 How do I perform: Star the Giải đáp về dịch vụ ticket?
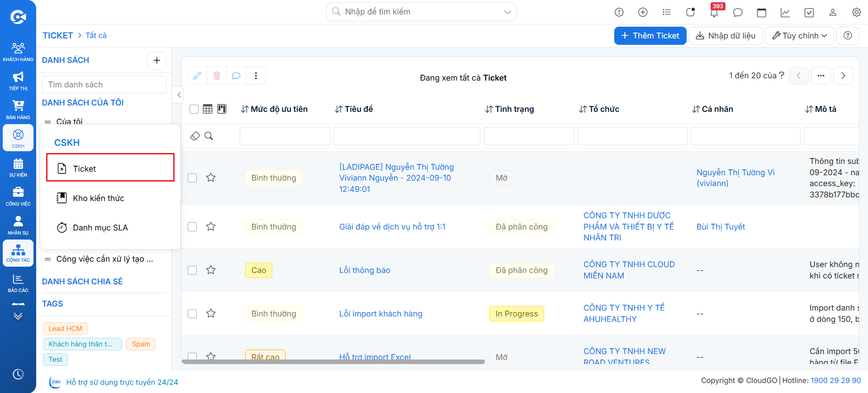click(211, 226)
